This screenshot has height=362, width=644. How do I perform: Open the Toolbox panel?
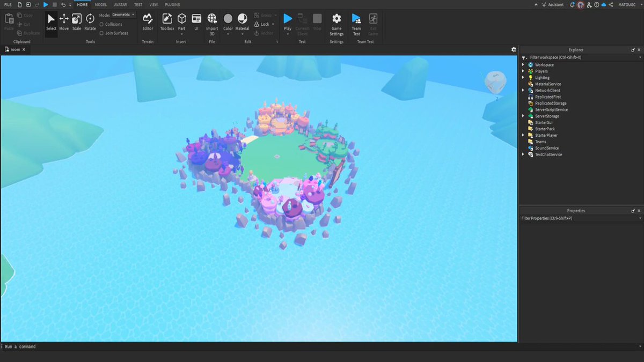point(167,22)
